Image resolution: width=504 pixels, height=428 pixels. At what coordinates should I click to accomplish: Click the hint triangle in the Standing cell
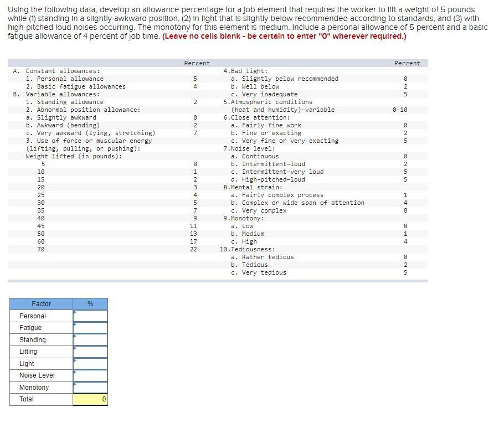pos(75,337)
